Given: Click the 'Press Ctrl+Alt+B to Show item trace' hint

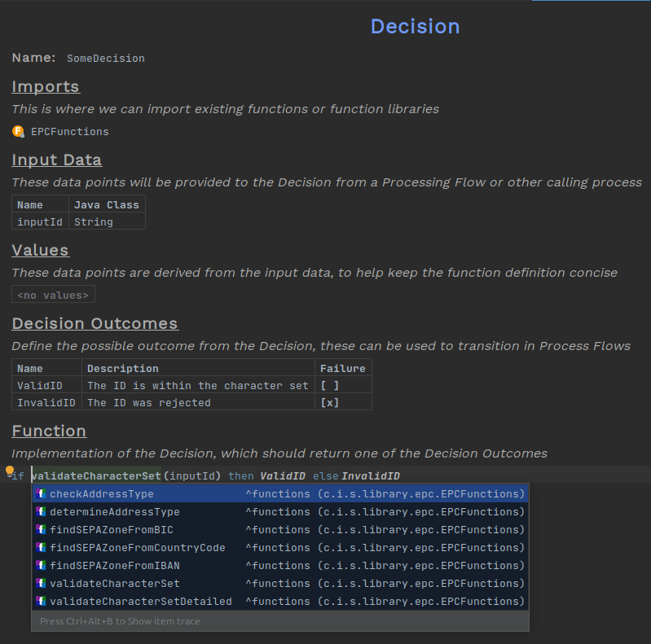Looking at the screenshot, I should (120, 621).
